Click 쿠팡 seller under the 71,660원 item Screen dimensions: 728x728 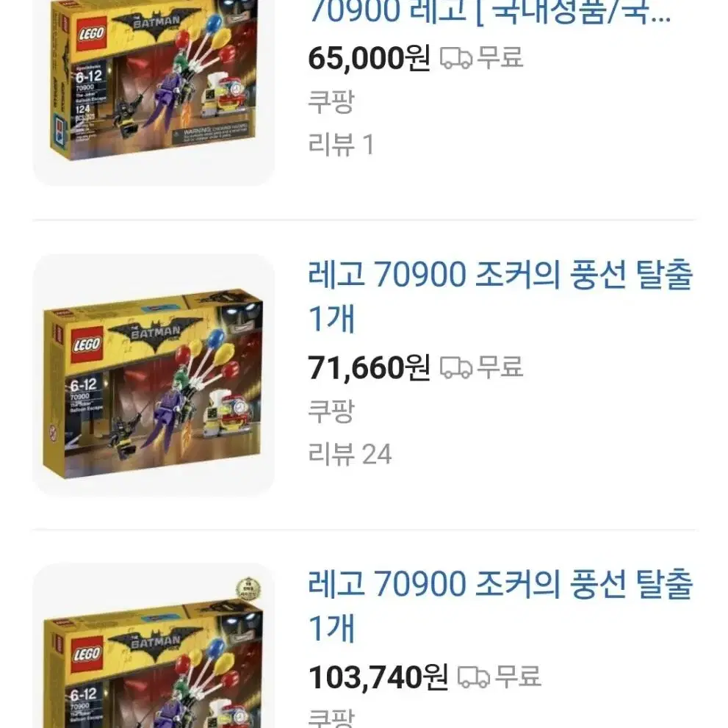tap(331, 411)
